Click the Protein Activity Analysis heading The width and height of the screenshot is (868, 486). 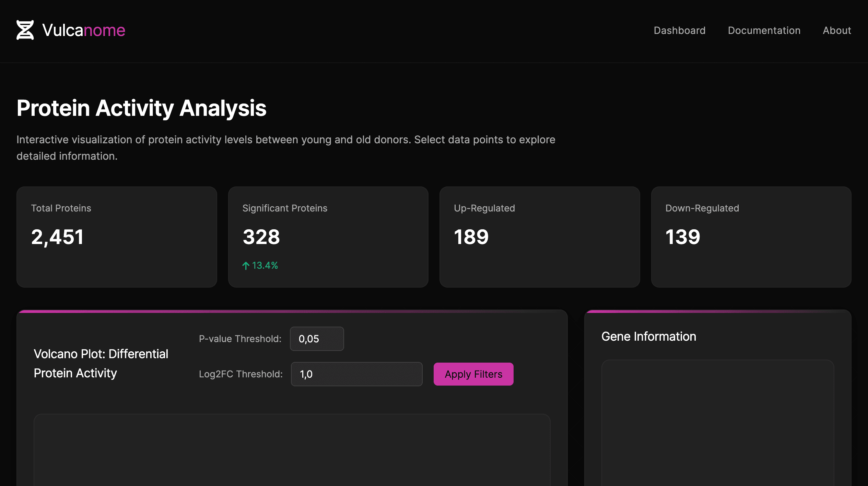[x=141, y=108]
